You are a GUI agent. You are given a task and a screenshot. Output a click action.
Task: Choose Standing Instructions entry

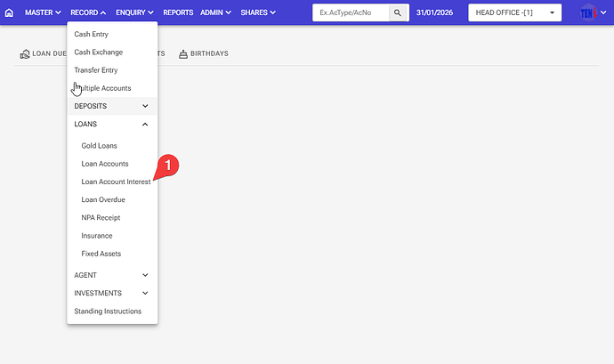108,311
